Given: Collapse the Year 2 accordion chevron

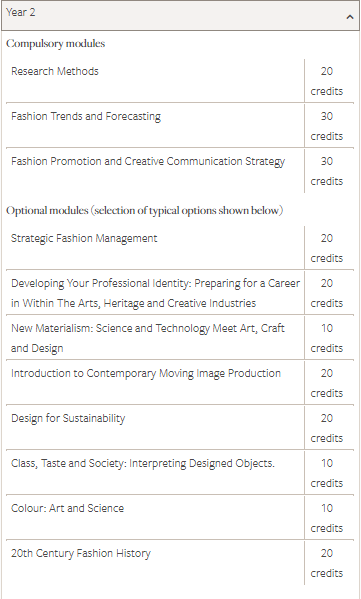Looking at the screenshot, I should pos(350,17).
